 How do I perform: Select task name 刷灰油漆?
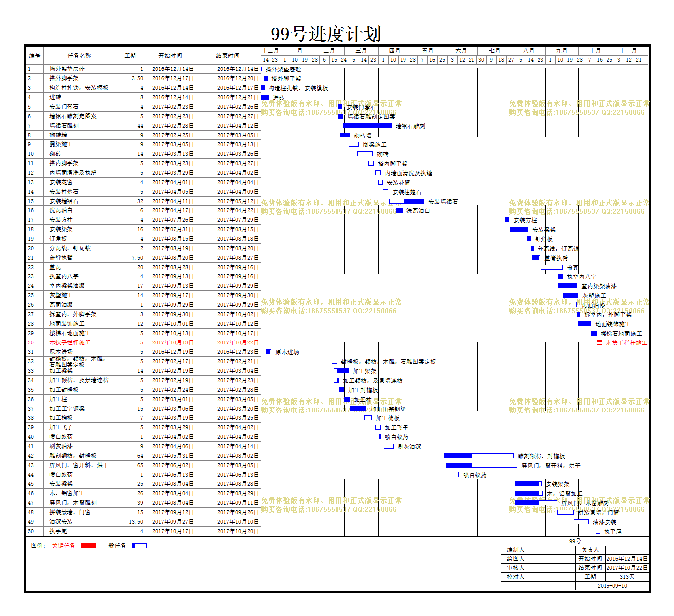click(x=61, y=446)
